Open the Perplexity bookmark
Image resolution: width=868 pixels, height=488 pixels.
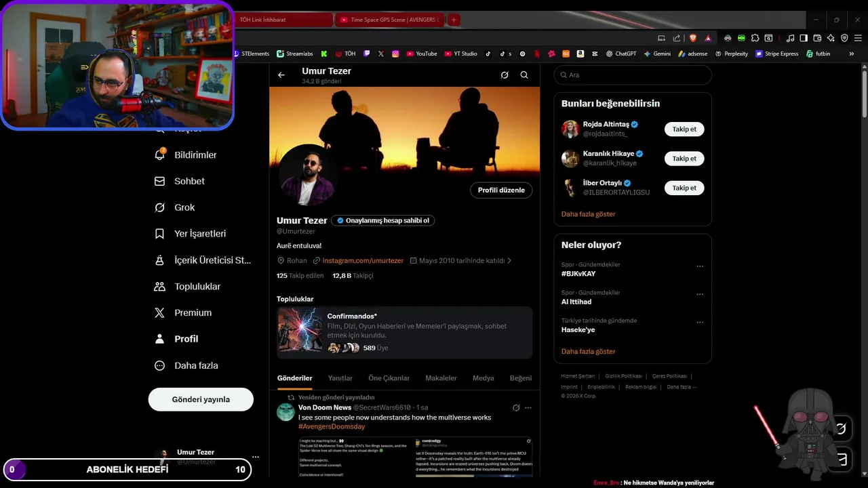(x=731, y=54)
